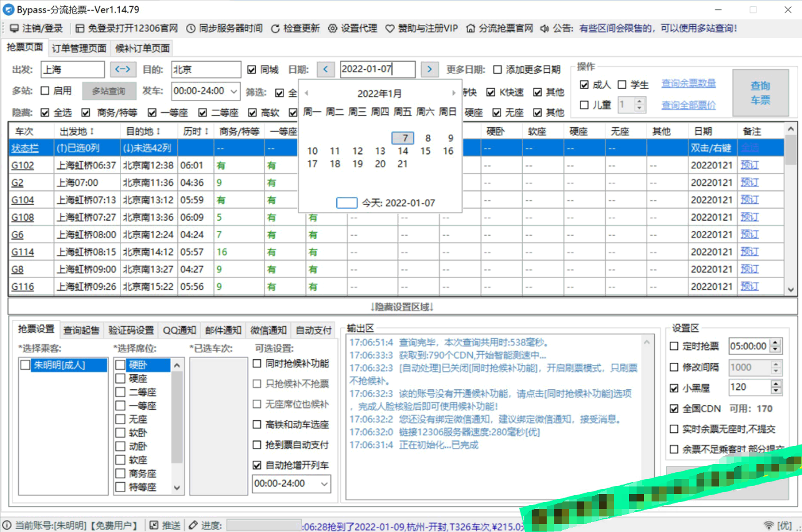Click the 注销/登录 monitor icon
Viewport: 802px width, 532px height.
click(14, 28)
